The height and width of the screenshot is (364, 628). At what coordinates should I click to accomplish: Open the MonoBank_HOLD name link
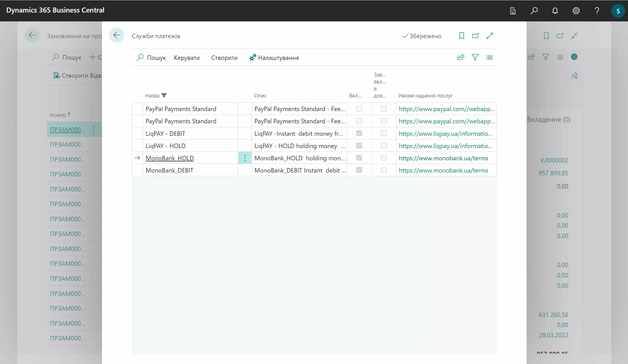coord(169,158)
